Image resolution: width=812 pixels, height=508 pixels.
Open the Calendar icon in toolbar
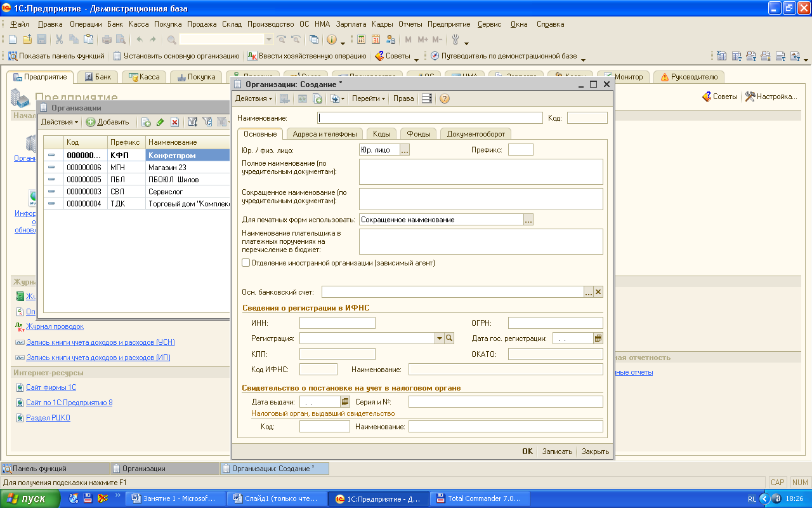(x=376, y=39)
